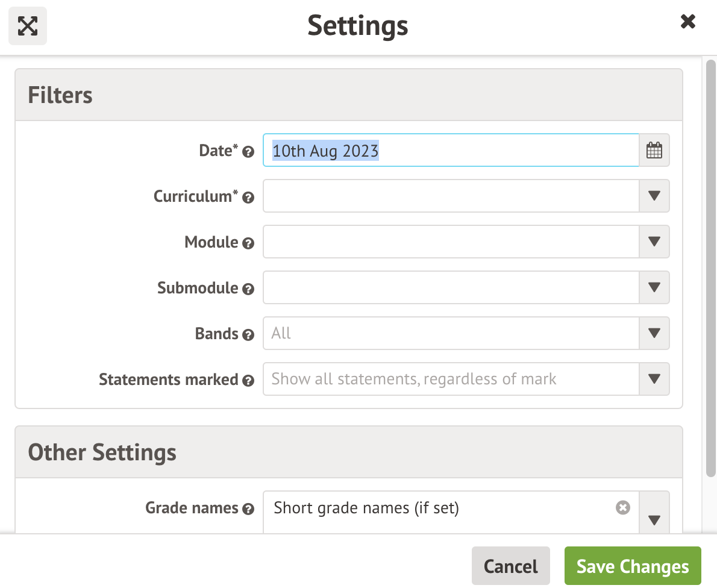Expand the Grade names dropdown
The image size is (717, 588).
[x=654, y=521]
